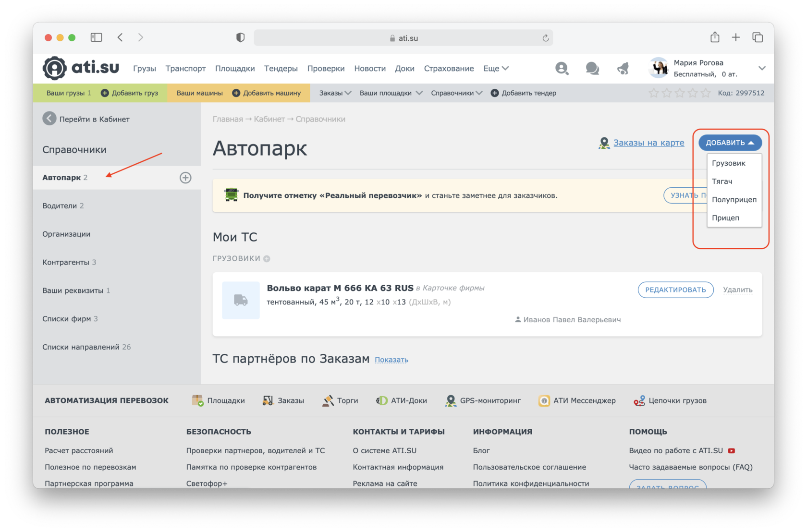Click the privacy shield icon in Safari
Viewport: 807px width, 532px height.
click(x=240, y=37)
